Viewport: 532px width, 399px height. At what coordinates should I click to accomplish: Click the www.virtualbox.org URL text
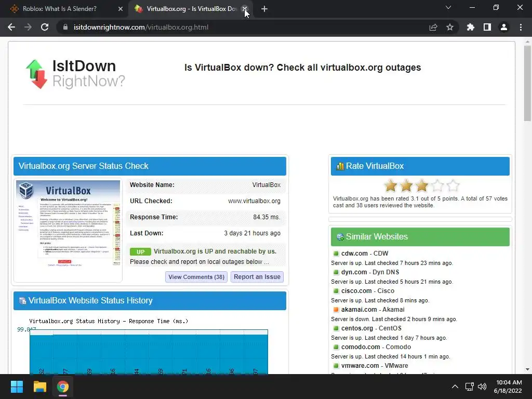click(254, 201)
